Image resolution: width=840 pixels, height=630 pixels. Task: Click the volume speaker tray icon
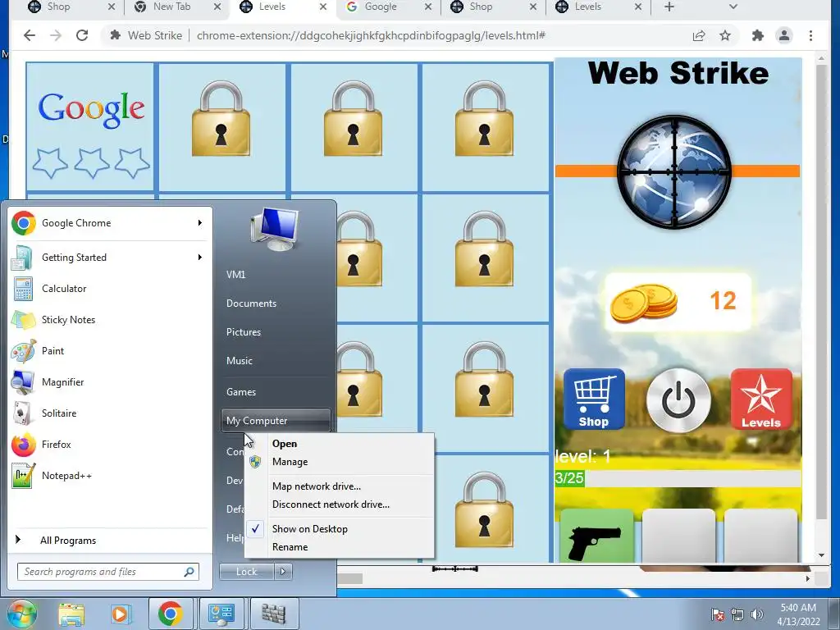point(757,614)
